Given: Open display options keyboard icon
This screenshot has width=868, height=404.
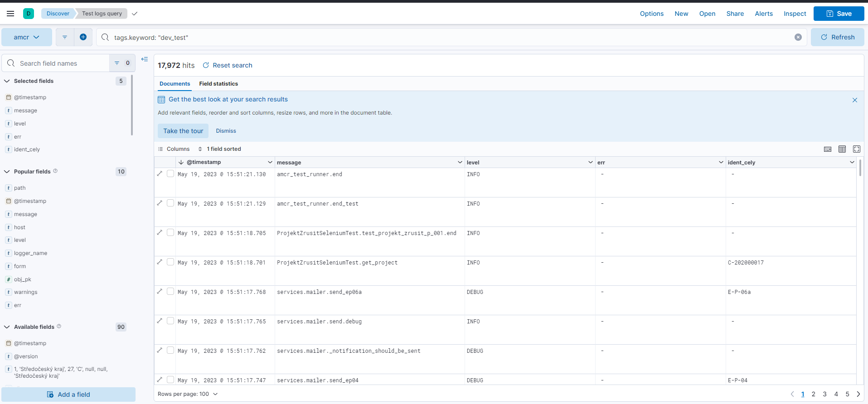Looking at the screenshot, I should [x=828, y=149].
